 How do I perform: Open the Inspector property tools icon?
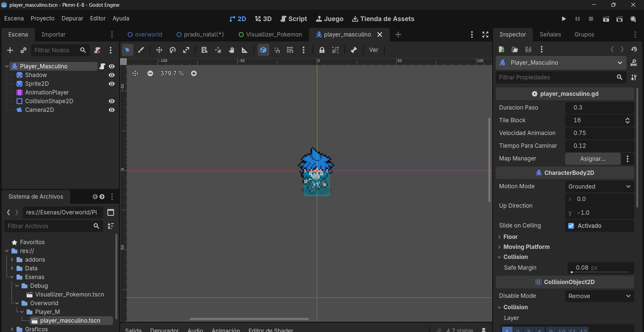[x=634, y=77]
